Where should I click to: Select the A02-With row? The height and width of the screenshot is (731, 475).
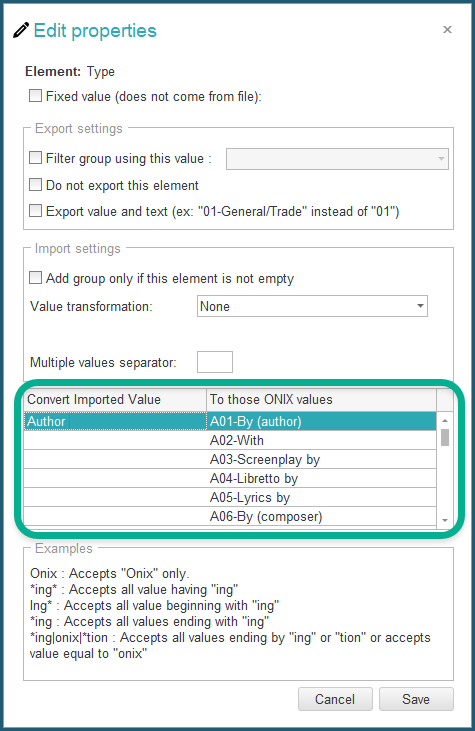[x=230, y=440]
